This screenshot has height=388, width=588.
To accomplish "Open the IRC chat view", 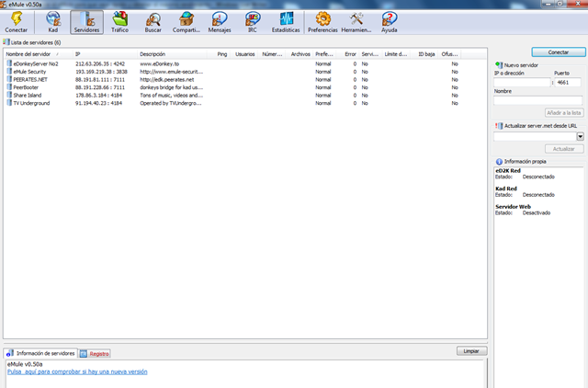I will (x=253, y=22).
